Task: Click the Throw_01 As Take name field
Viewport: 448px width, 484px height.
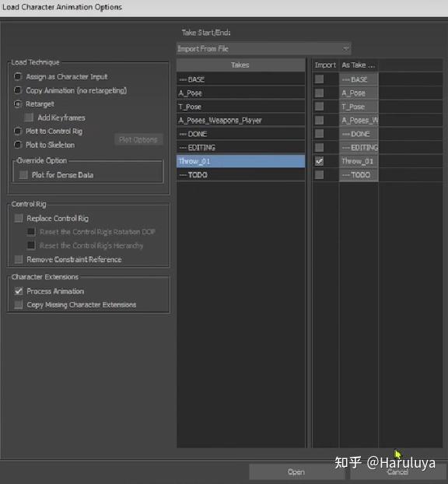Action: click(359, 161)
